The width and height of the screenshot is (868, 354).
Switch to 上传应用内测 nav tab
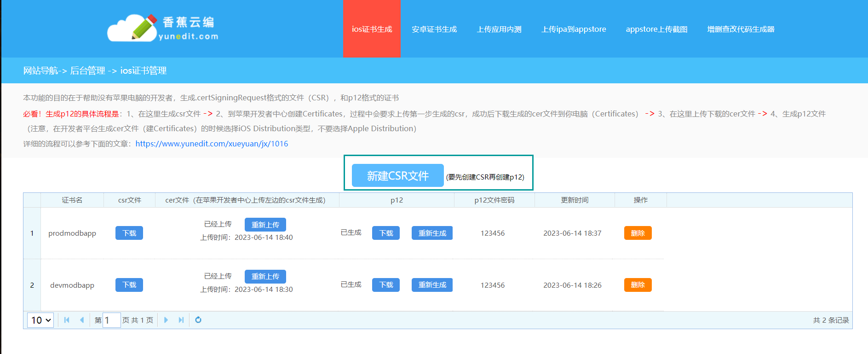(x=499, y=29)
